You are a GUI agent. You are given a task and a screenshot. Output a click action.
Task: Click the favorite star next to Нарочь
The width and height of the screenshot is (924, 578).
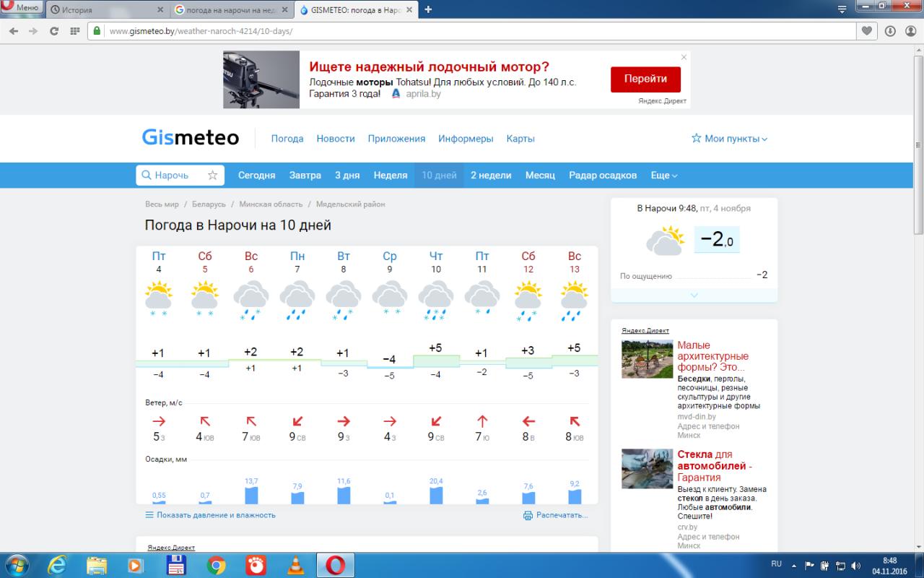212,176
